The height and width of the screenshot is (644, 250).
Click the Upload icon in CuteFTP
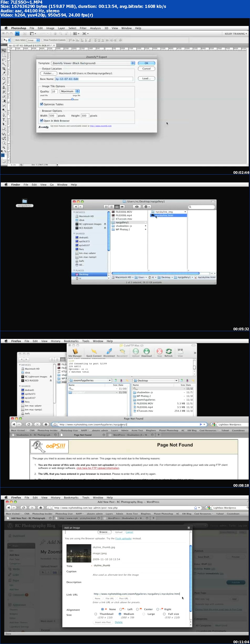(136, 353)
